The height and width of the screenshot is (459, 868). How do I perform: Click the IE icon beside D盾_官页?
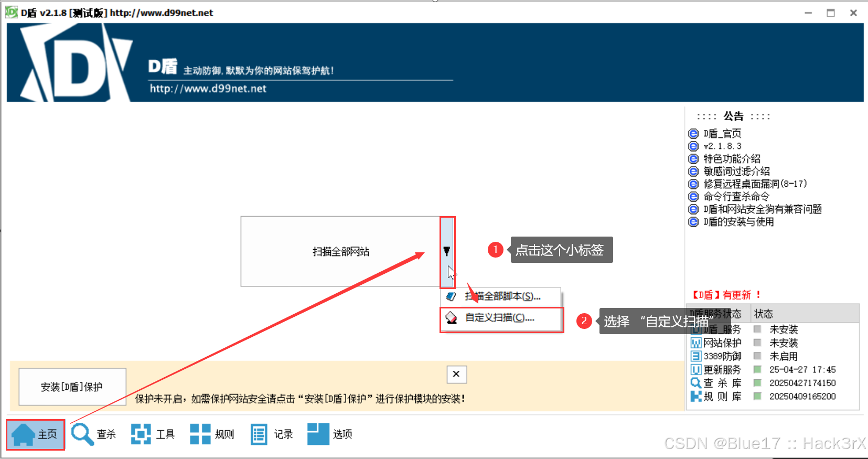click(x=693, y=134)
